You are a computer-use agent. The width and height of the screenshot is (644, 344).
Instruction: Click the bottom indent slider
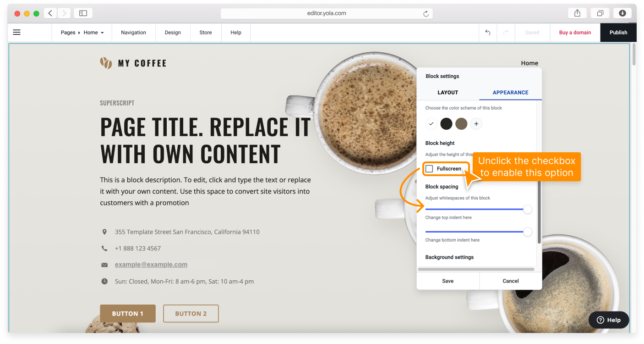click(x=478, y=232)
